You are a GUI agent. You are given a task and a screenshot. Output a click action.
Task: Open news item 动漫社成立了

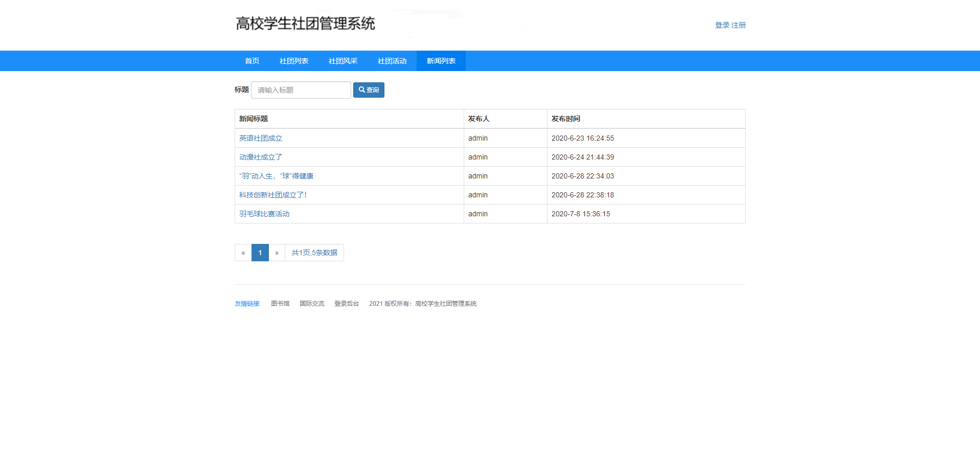(x=261, y=157)
